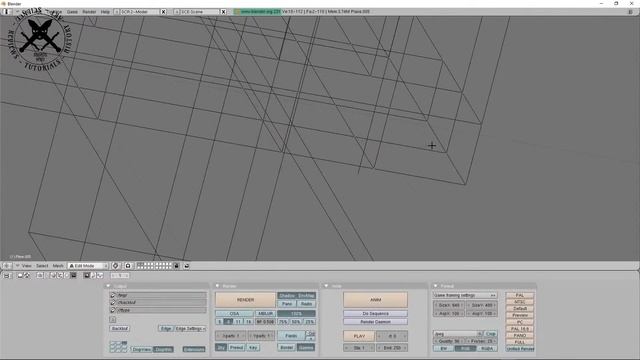
Task: Open the Mesh menu in 3D header
Action: click(58, 266)
